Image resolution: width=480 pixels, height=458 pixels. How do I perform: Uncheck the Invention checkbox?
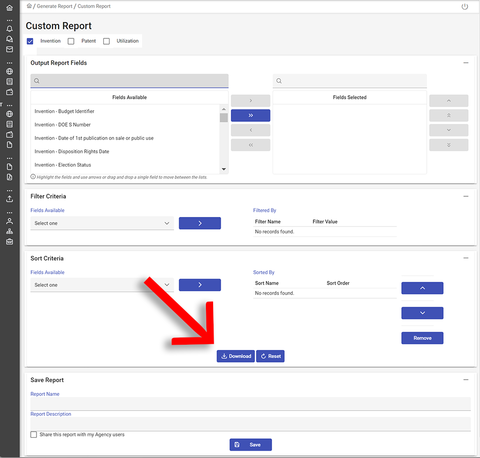tap(30, 41)
